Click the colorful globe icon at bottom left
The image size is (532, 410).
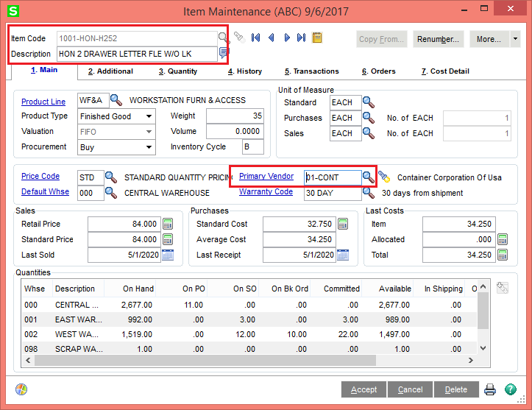(21, 389)
